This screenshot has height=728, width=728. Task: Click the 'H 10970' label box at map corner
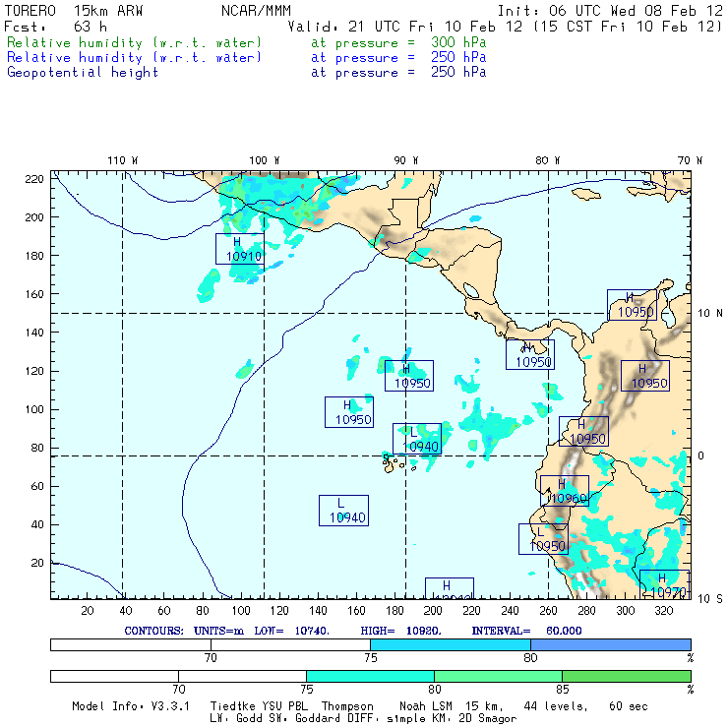[664, 584]
